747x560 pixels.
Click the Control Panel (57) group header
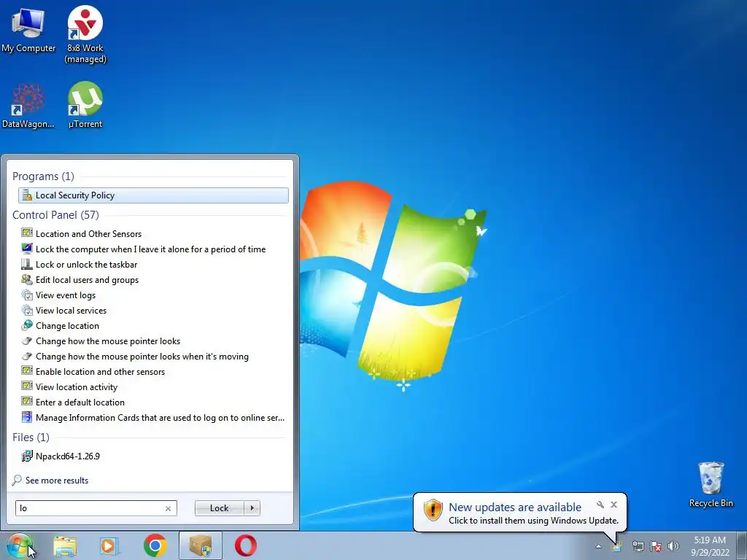pyautogui.click(x=55, y=215)
